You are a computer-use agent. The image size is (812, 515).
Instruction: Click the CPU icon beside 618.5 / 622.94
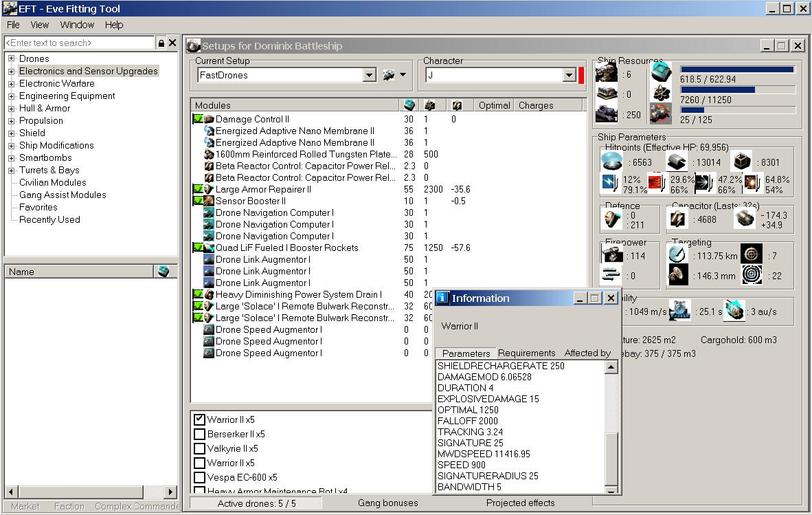(661, 72)
